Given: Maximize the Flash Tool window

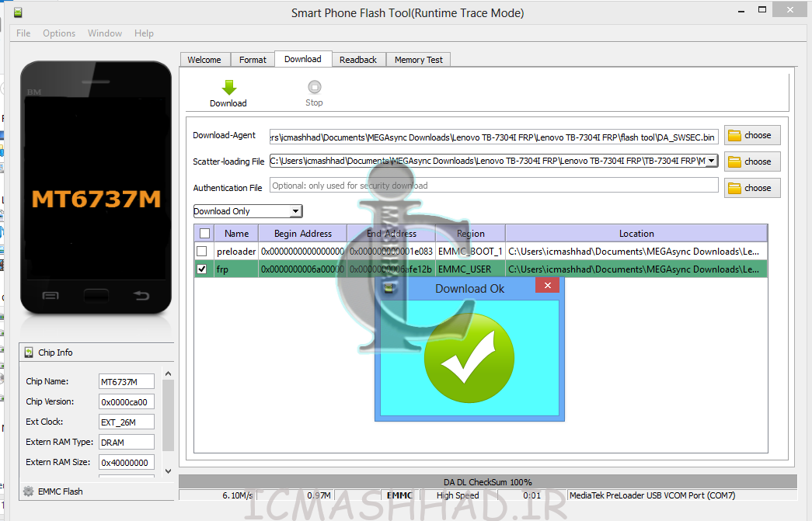Looking at the screenshot, I should [761, 10].
